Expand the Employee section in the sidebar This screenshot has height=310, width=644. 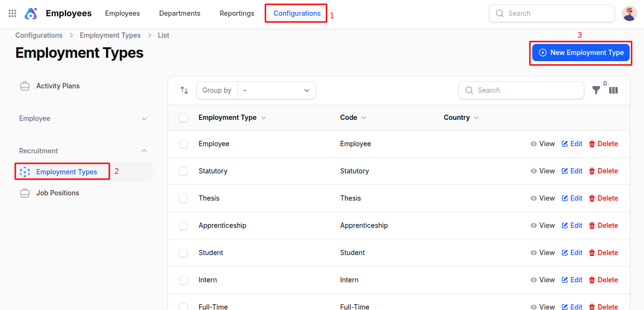(x=144, y=118)
